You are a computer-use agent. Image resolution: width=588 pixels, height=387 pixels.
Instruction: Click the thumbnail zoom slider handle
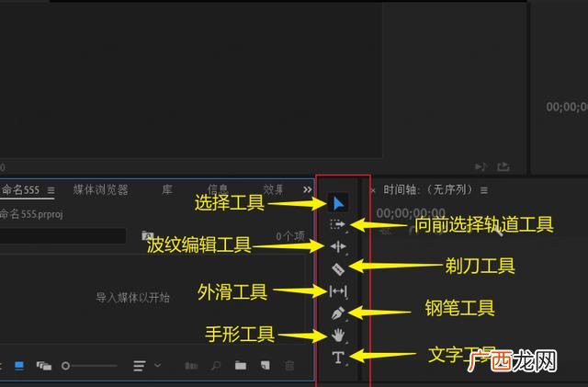tap(65, 365)
